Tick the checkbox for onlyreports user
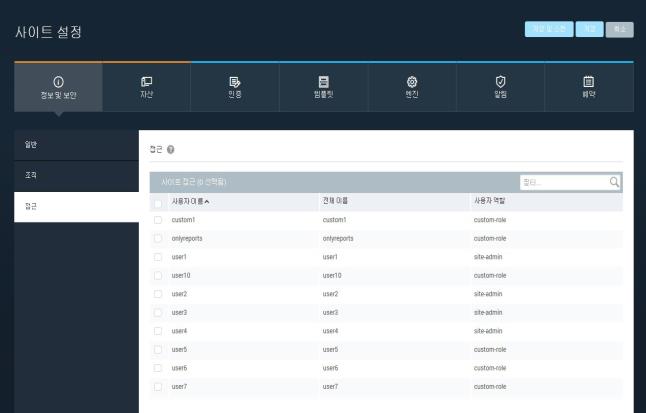 click(158, 239)
